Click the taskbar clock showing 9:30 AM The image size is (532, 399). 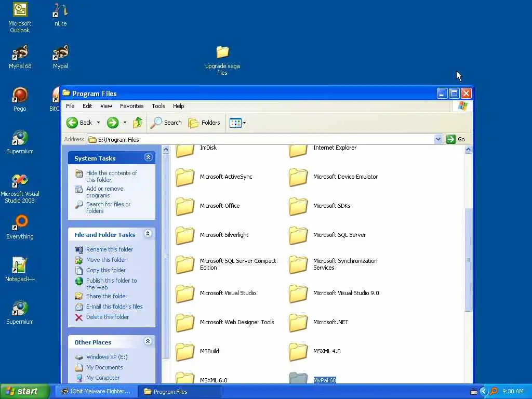tap(513, 392)
